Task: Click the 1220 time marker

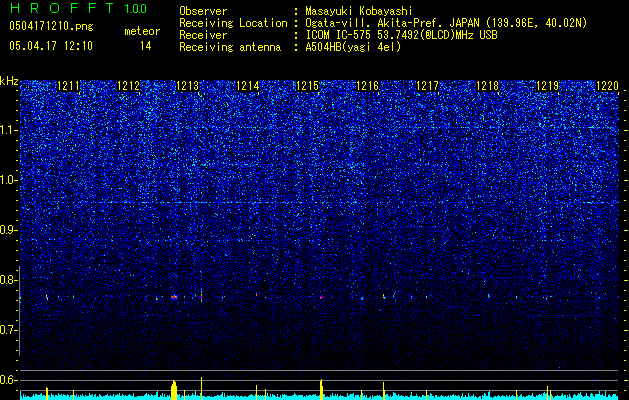Action: [607, 86]
